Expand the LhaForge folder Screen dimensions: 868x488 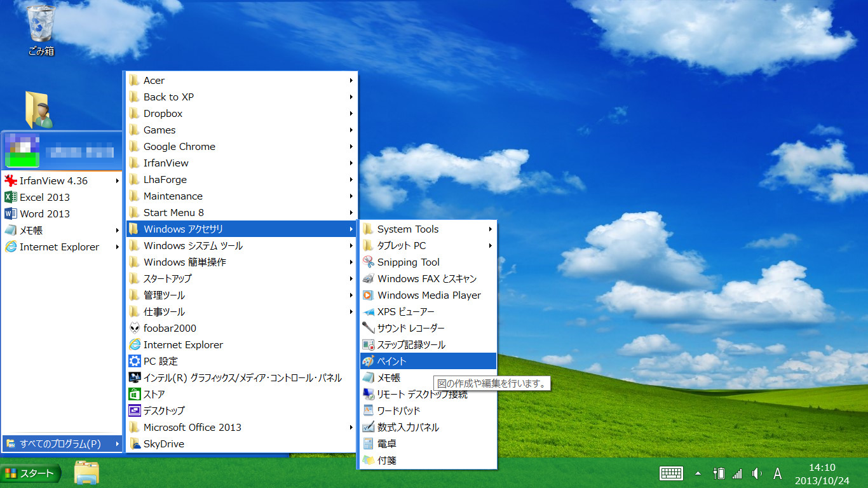pyautogui.click(x=241, y=179)
